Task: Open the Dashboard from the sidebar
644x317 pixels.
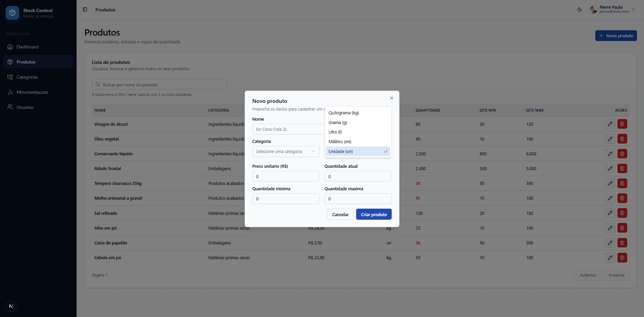Action: [28, 47]
